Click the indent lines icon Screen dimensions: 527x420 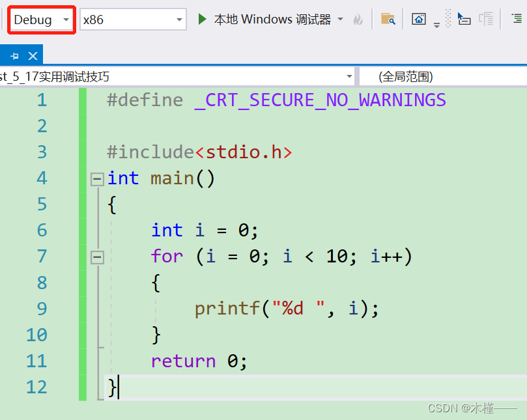(x=517, y=18)
